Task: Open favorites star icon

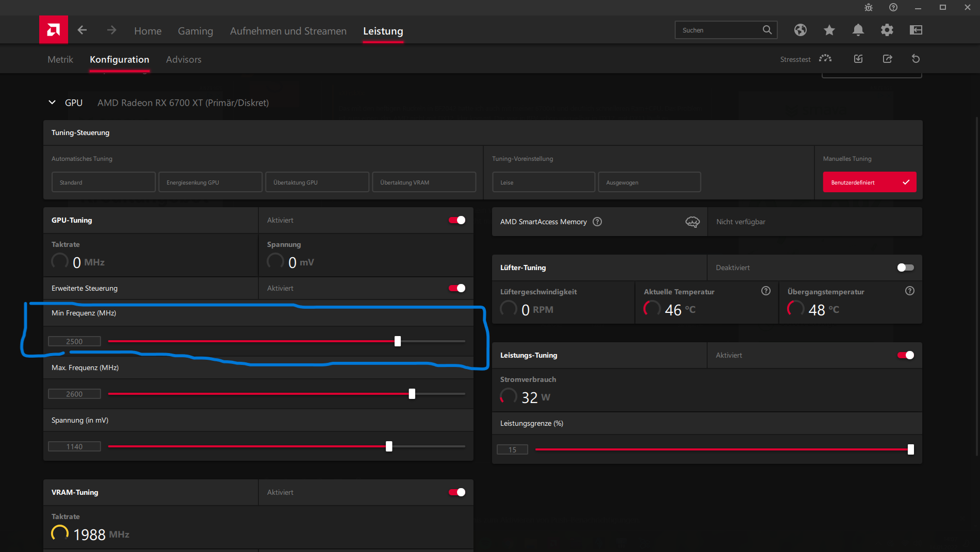Action: 829,30
